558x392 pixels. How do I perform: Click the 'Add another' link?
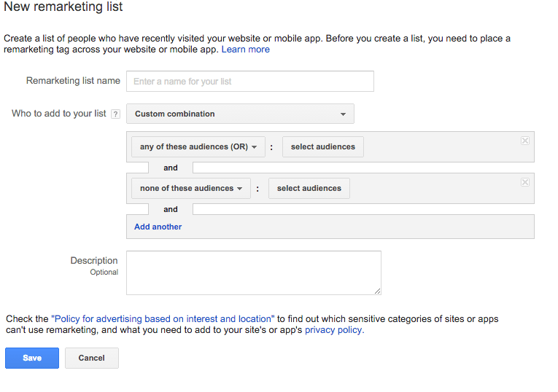[158, 227]
